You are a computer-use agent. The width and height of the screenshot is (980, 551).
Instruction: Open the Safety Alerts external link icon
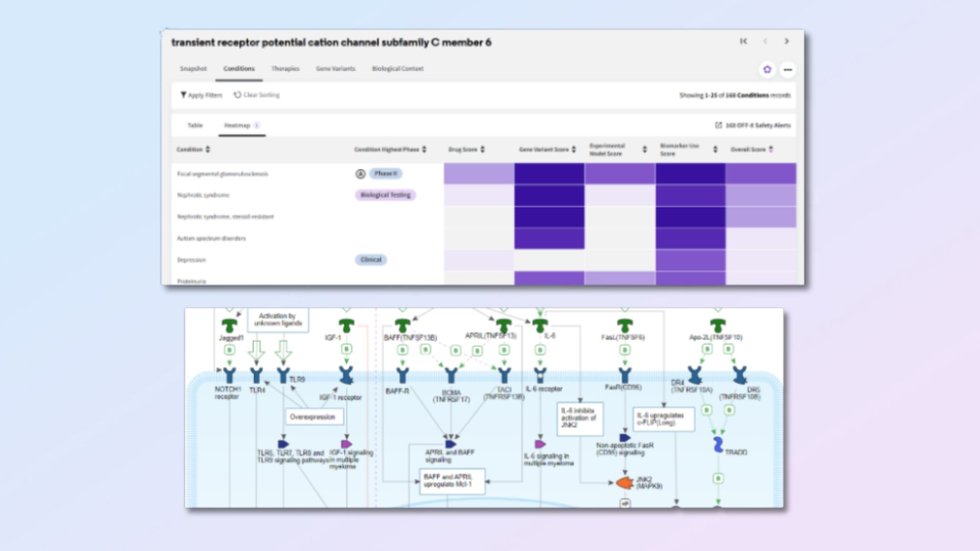(x=718, y=125)
